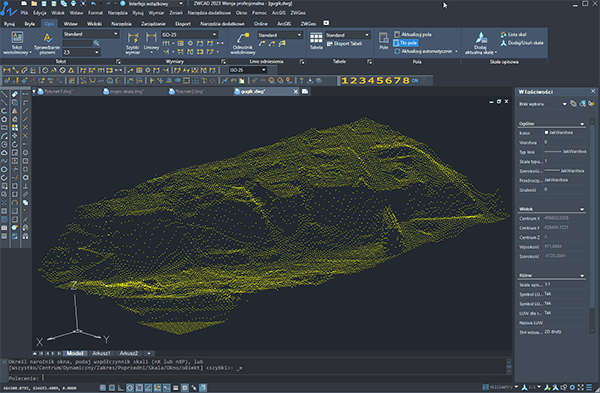Select the Eraser tool in left modify toolbar
600x393 pixels.
[15, 94]
